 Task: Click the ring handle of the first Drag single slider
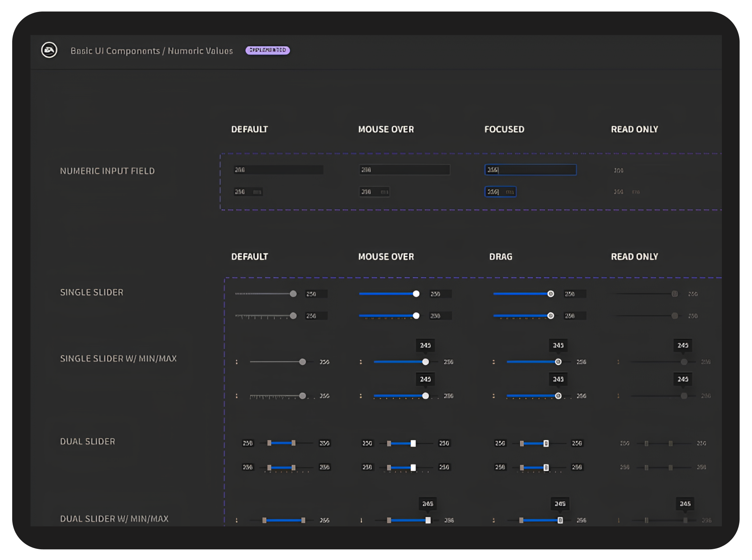[x=550, y=294]
